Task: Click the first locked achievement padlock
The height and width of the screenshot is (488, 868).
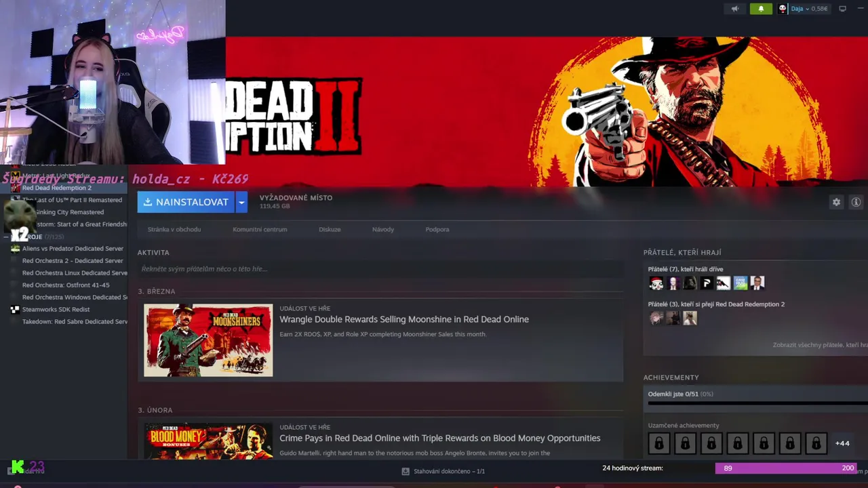Action: pos(659,443)
